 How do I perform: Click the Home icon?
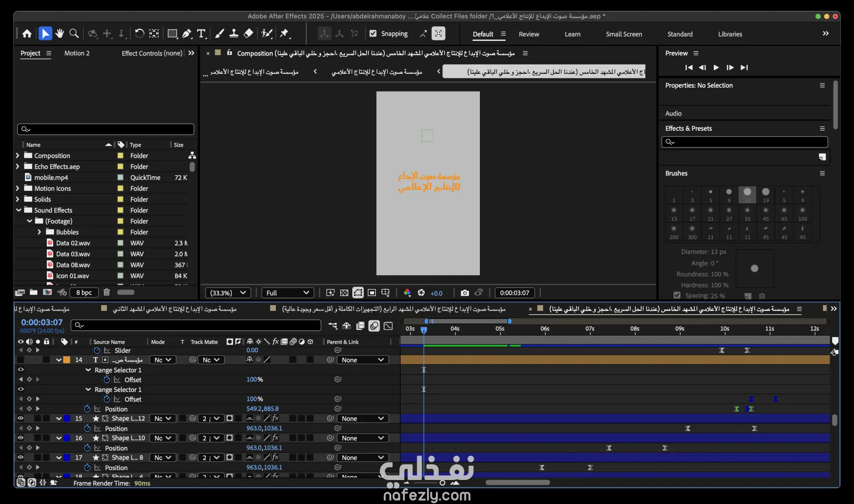point(27,34)
